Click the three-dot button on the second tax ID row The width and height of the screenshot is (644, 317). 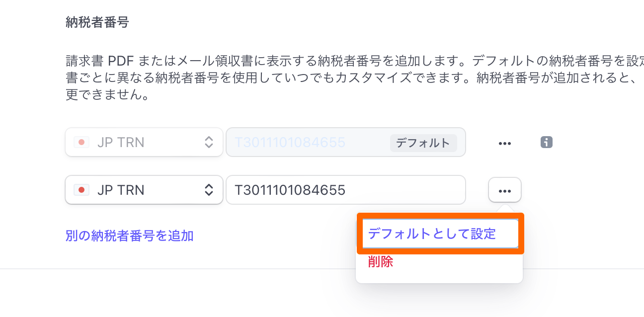[x=505, y=190]
